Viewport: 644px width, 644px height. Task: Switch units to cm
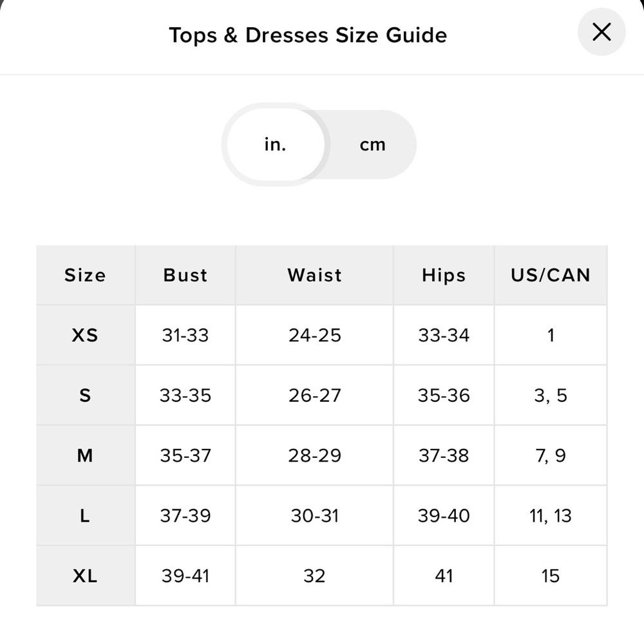(x=372, y=145)
